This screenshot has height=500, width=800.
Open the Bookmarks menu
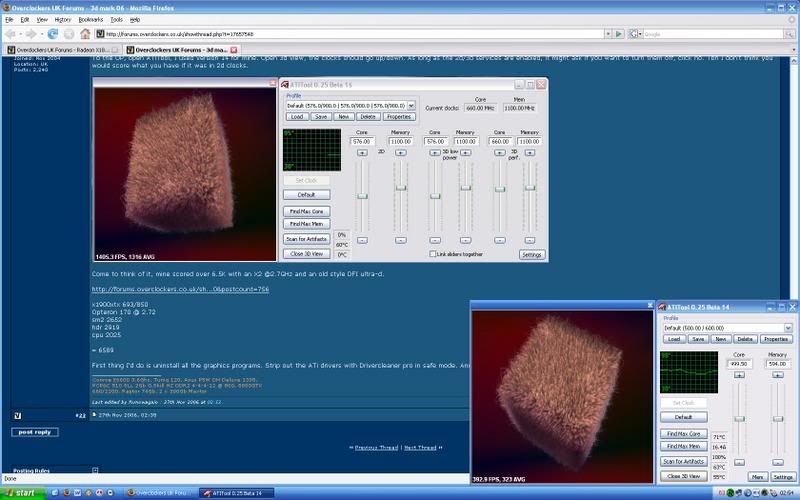coord(89,19)
